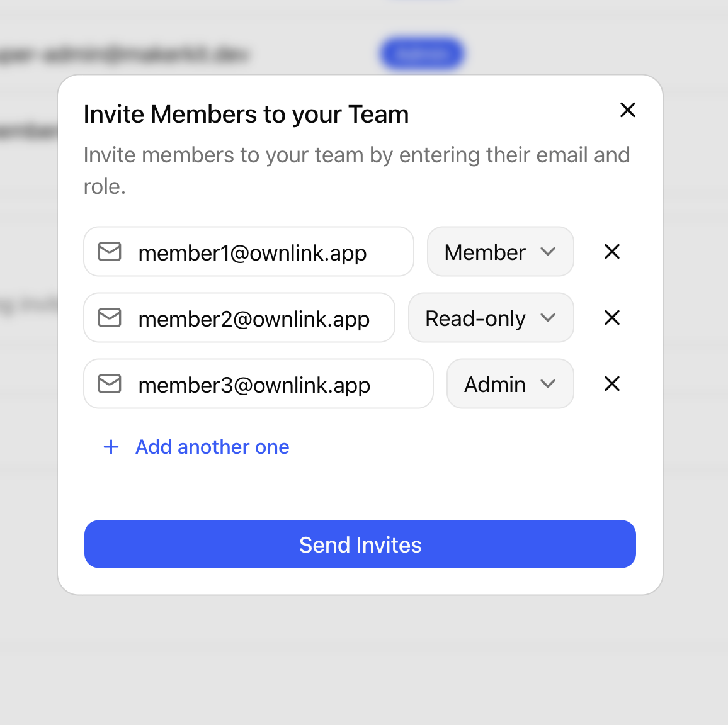Open the Member role dropdown
728x725 pixels.
501,252
